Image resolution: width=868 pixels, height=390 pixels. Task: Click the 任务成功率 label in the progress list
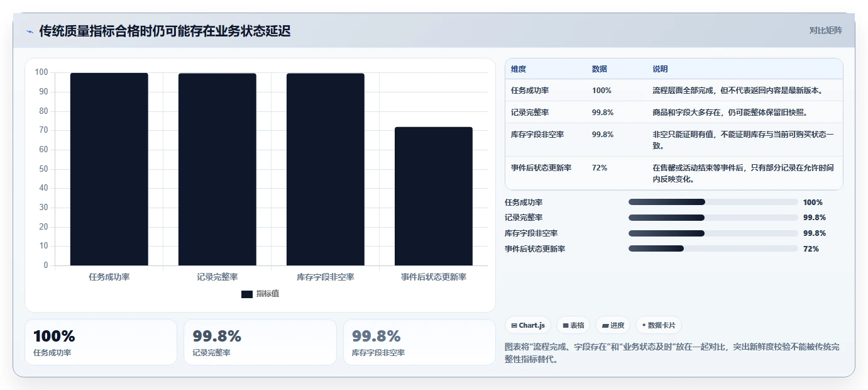(524, 203)
